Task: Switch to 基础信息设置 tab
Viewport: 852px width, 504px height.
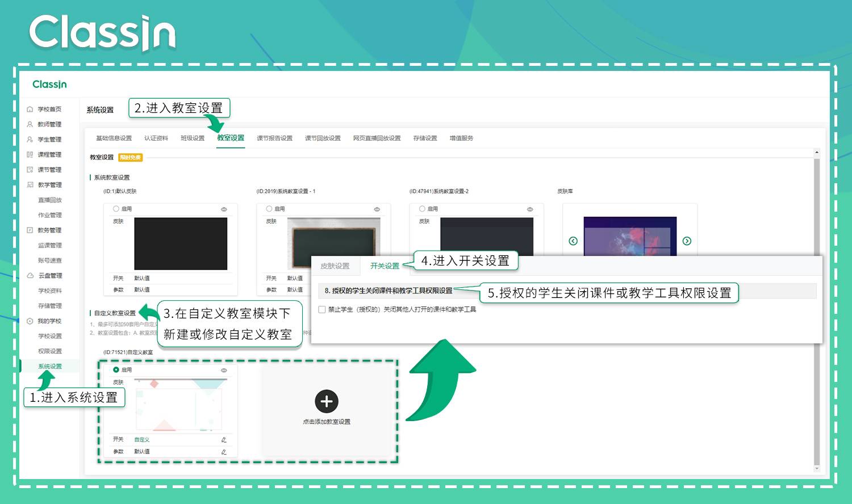Action: click(114, 138)
